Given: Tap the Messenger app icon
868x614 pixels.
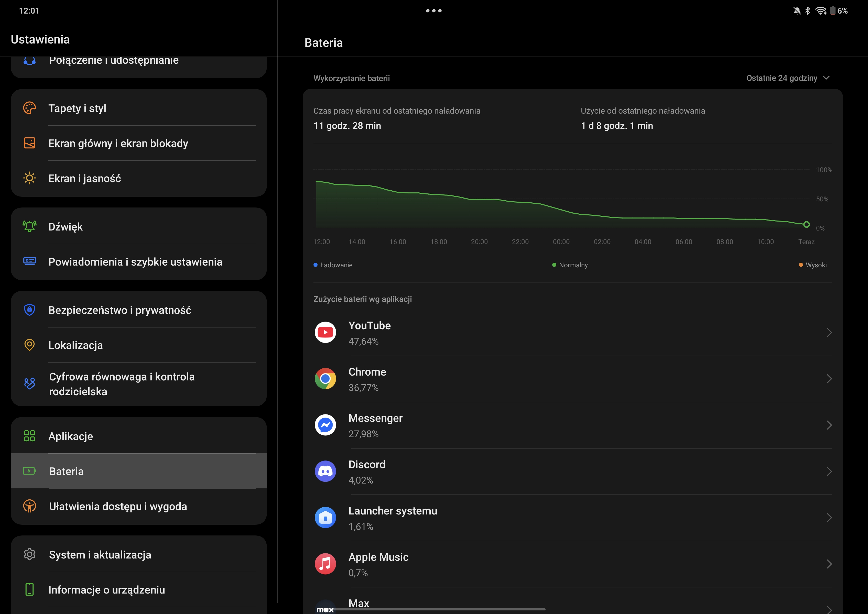Looking at the screenshot, I should tap(325, 425).
